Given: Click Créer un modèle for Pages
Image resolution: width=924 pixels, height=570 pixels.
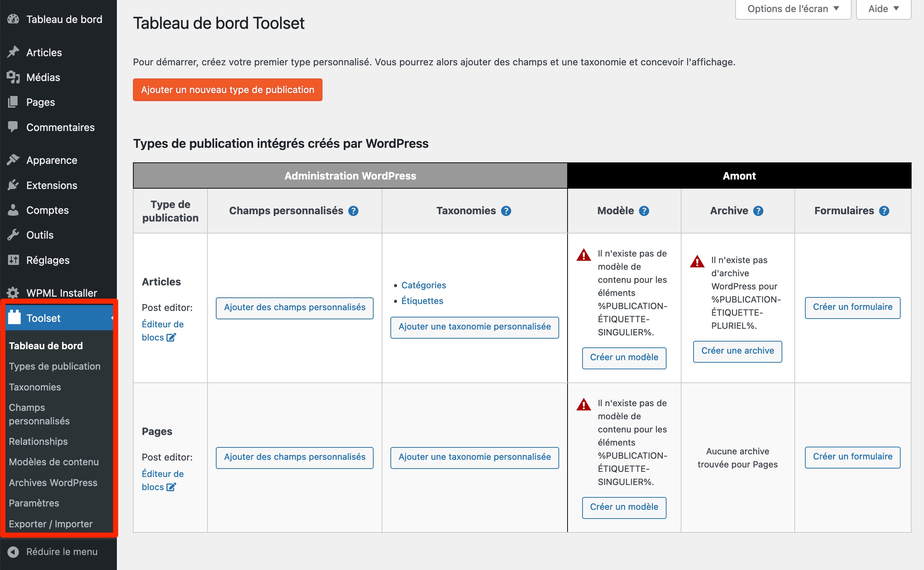Looking at the screenshot, I should (624, 508).
